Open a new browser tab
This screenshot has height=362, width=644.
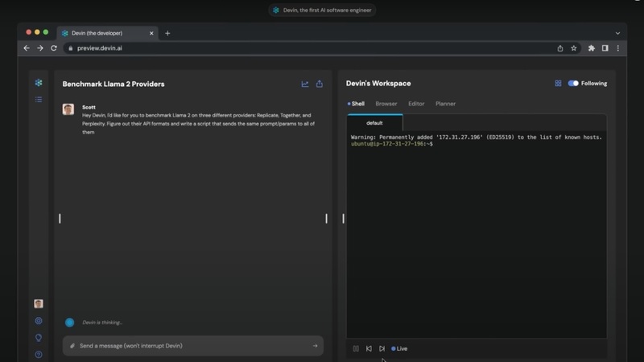tap(167, 33)
